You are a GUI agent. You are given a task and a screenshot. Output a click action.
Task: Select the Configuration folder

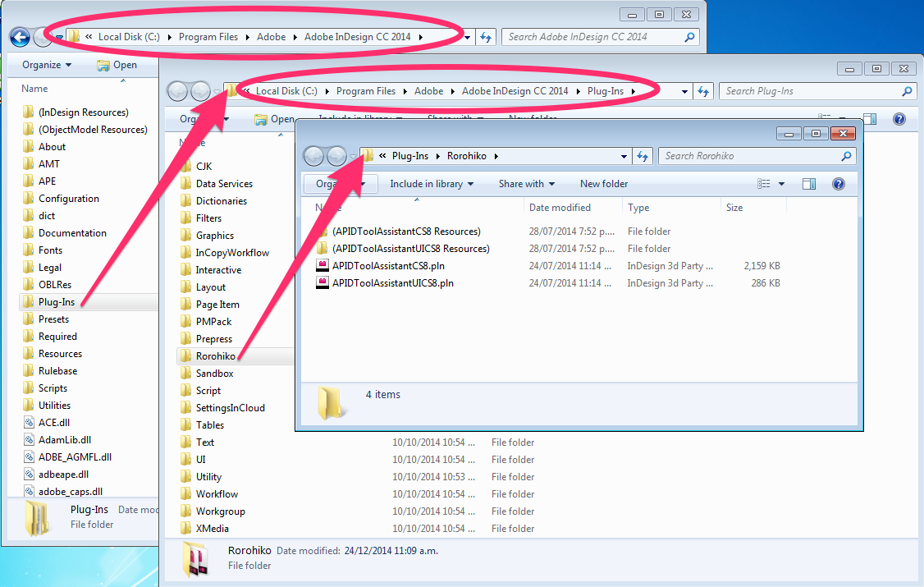pyautogui.click(x=69, y=199)
